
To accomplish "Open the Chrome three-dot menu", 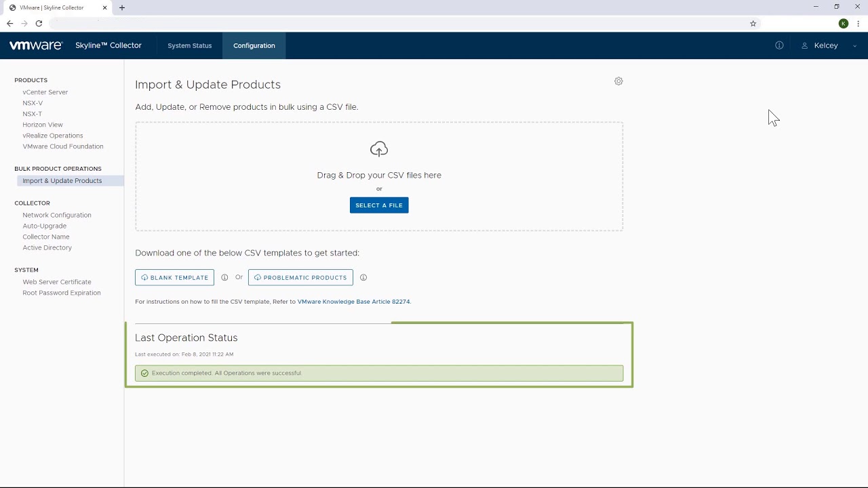I will point(858,24).
